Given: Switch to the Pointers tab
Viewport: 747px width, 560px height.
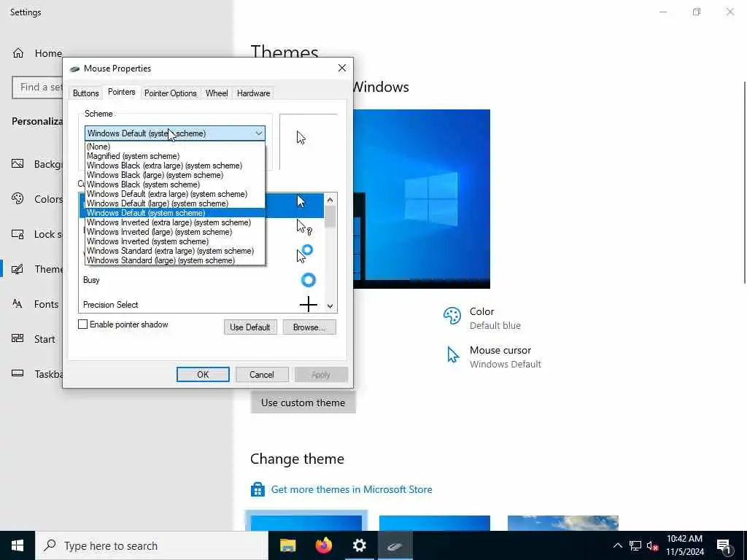Looking at the screenshot, I should [122, 92].
